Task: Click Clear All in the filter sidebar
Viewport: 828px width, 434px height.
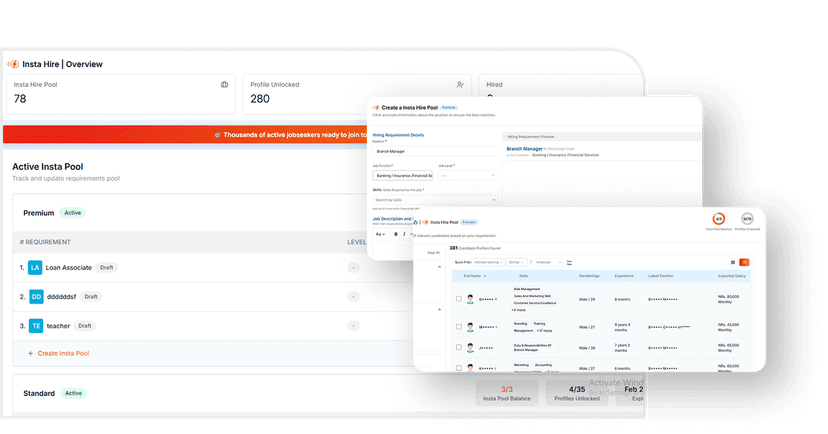Action: (x=433, y=253)
